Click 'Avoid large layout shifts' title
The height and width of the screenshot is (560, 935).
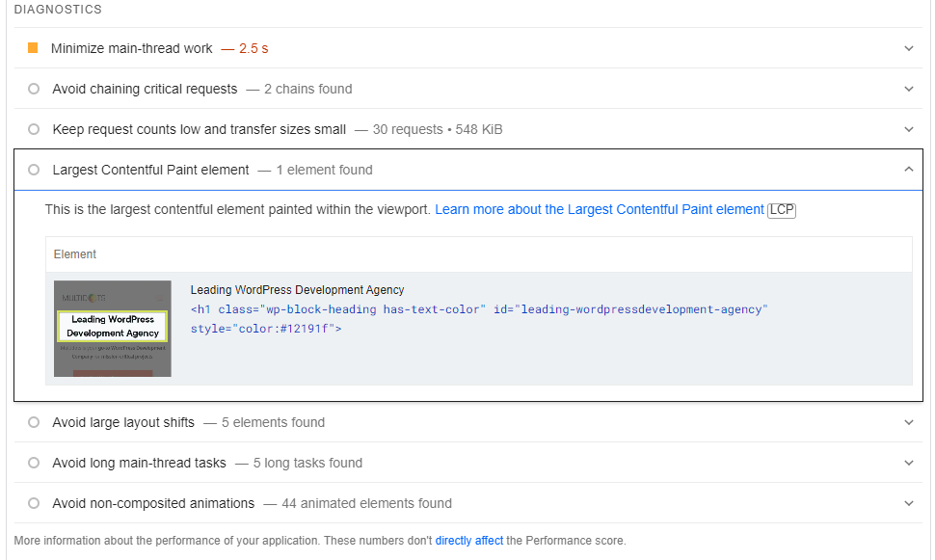click(x=123, y=422)
